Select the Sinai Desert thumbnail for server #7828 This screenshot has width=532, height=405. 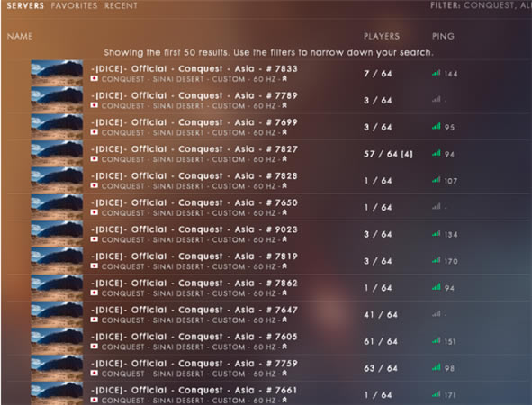pos(57,180)
